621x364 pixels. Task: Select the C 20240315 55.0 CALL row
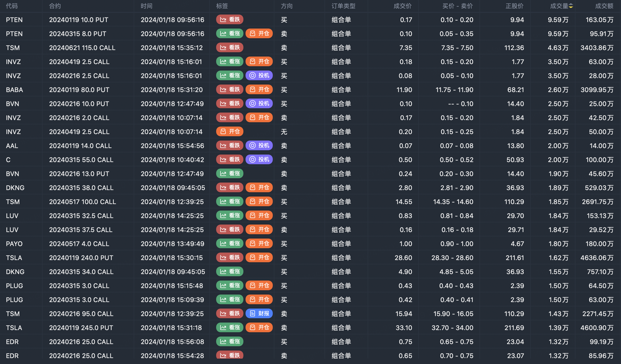[x=81, y=160]
